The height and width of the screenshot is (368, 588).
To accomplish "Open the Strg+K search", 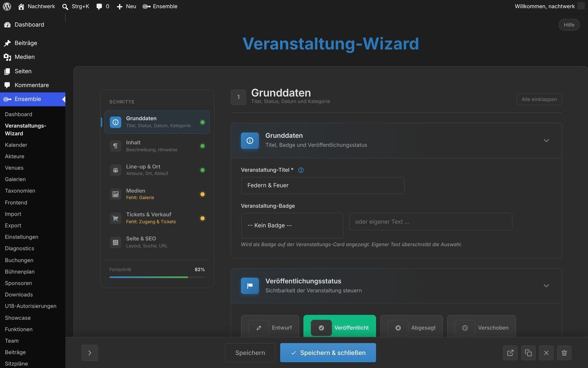I will [x=76, y=6].
